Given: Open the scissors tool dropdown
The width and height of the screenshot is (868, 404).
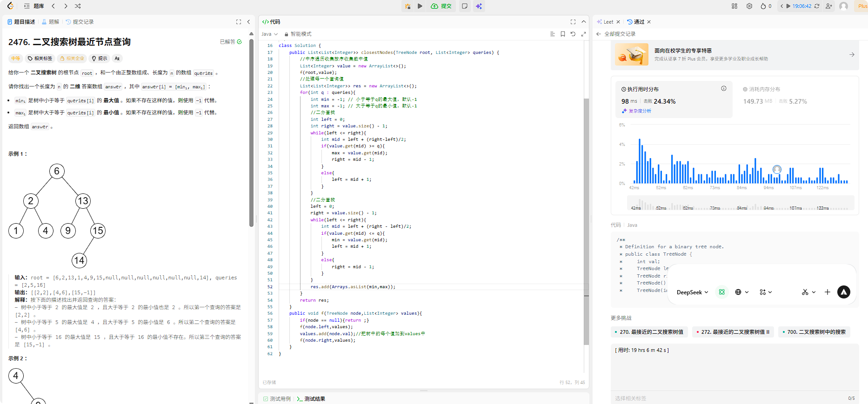Looking at the screenshot, I should click(808, 292).
